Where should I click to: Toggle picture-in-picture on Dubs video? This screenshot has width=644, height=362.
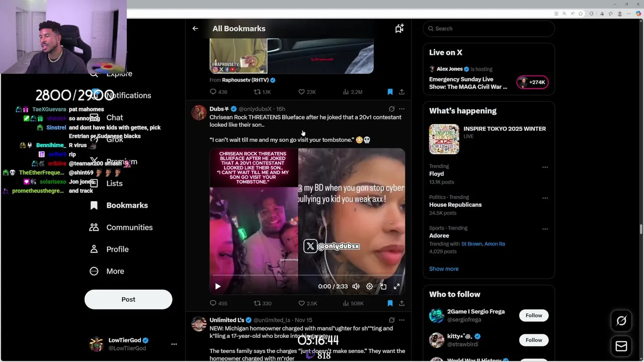point(383,286)
